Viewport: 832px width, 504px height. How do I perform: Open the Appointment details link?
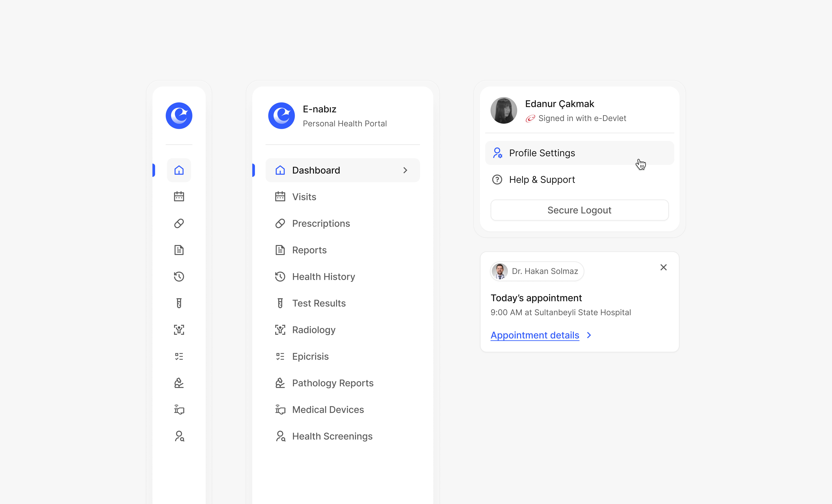[x=534, y=335]
